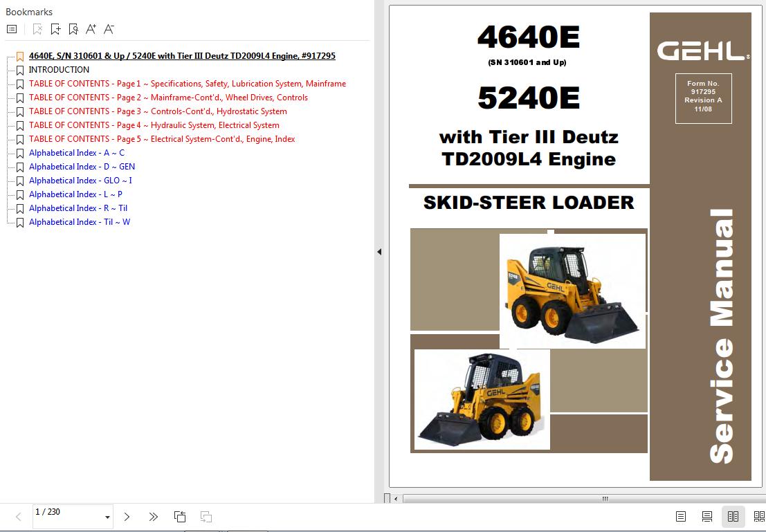
Task: Click the delete bookmark icon
Action: [x=37, y=29]
